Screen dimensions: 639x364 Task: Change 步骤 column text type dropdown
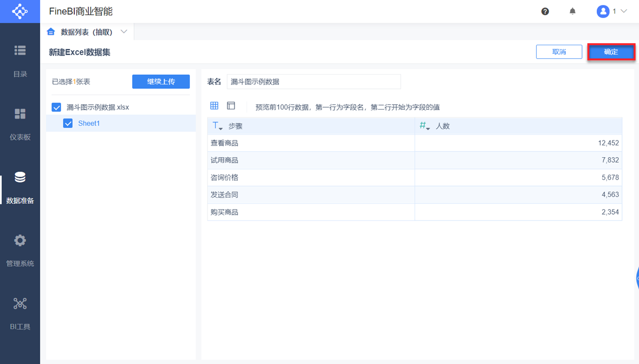pyautogui.click(x=217, y=126)
